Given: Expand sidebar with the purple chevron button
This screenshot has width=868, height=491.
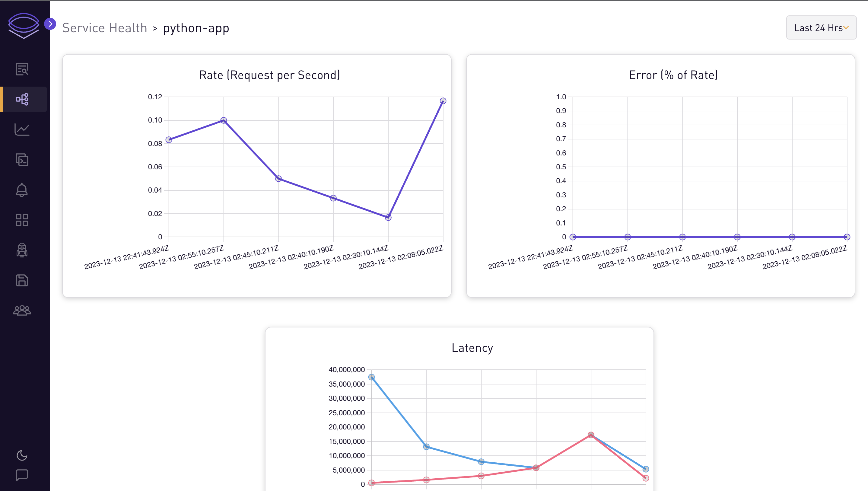Looking at the screenshot, I should coord(50,24).
